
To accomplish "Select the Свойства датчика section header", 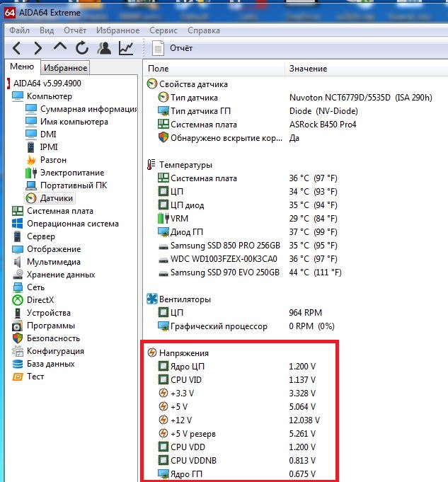I will tap(188, 84).
